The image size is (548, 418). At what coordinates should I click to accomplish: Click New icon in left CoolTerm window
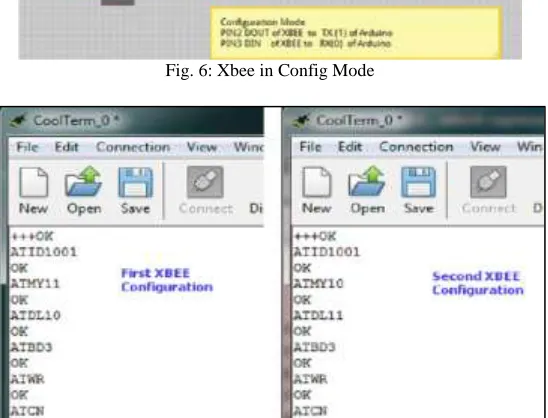coord(34,182)
